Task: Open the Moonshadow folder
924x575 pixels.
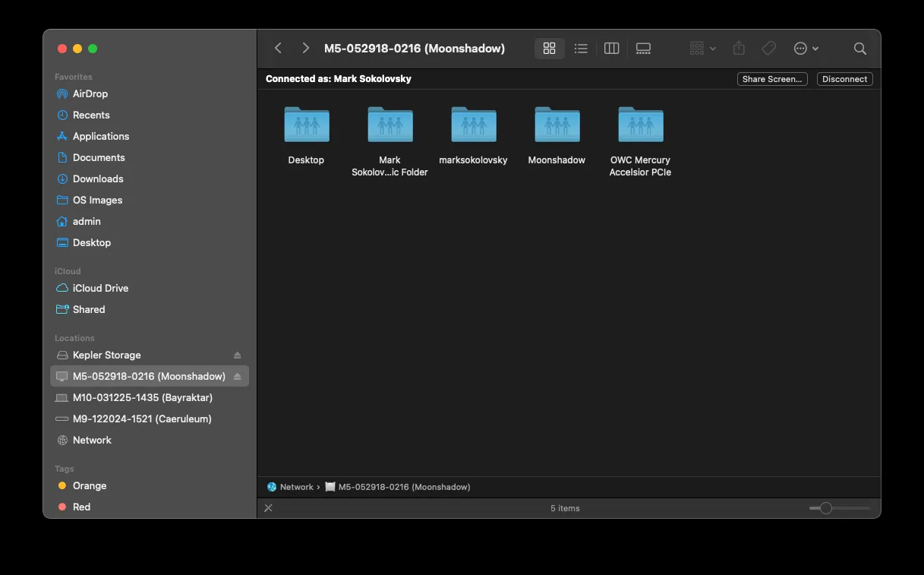Action: [x=557, y=125]
